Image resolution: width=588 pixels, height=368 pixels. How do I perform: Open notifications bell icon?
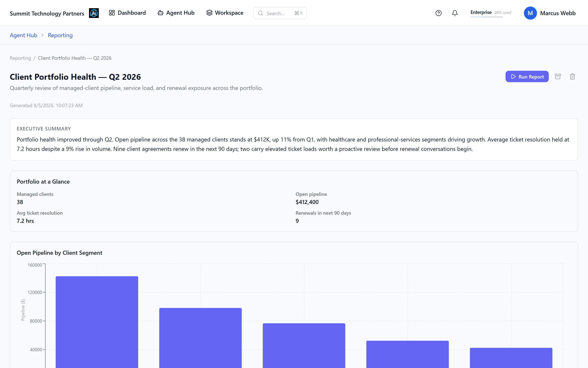(x=455, y=13)
